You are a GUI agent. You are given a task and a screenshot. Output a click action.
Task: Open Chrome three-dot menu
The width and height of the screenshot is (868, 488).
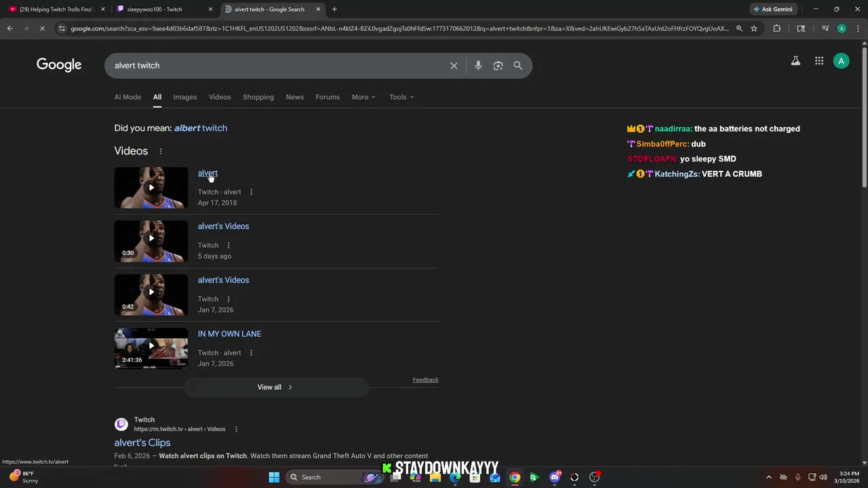(857, 28)
